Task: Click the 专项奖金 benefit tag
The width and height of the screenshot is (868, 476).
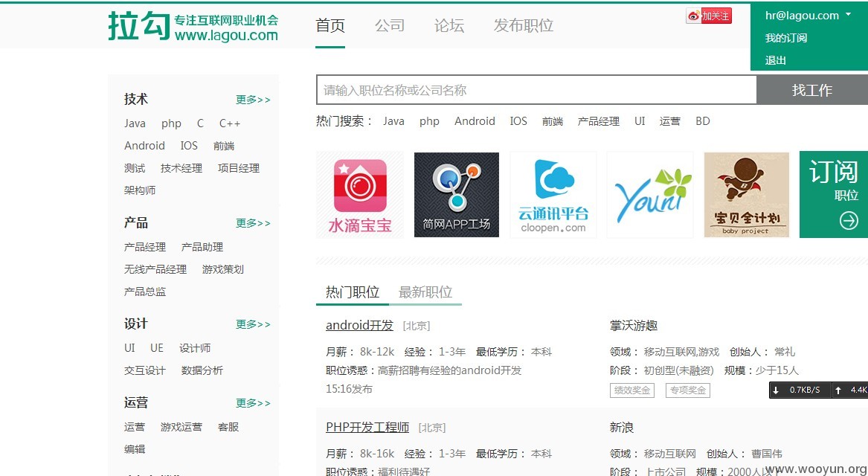Action: tap(687, 390)
